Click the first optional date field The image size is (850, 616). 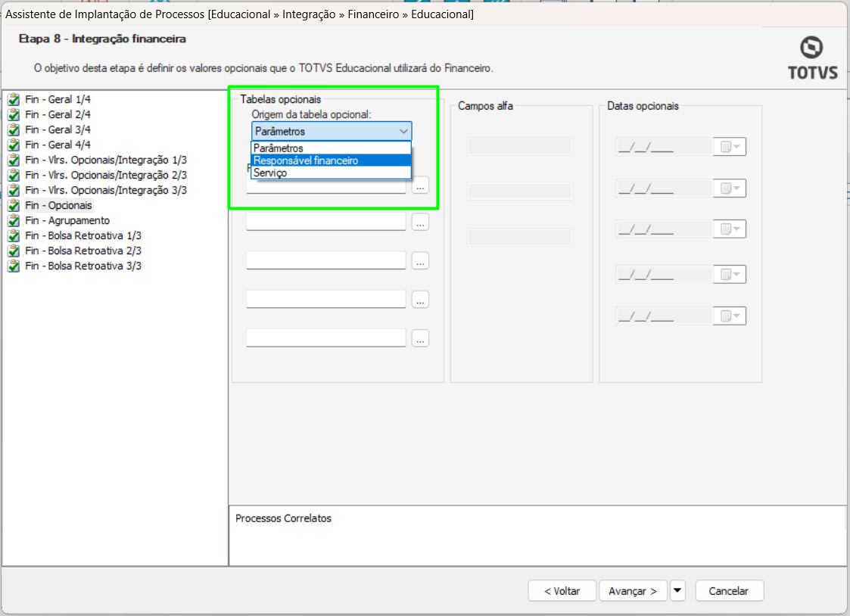pyautogui.click(x=665, y=146)
